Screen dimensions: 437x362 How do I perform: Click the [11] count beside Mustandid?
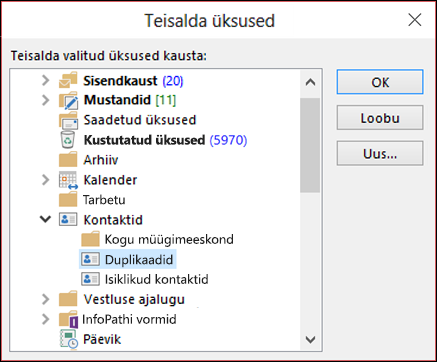tap(166, 100)
